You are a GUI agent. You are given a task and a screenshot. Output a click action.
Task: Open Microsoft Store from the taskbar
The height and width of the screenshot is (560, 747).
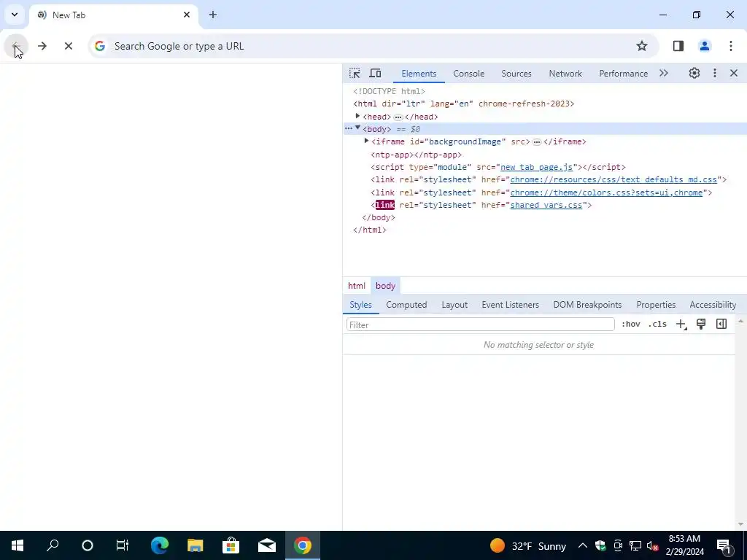pyautogui.click(x=231, y=545)
